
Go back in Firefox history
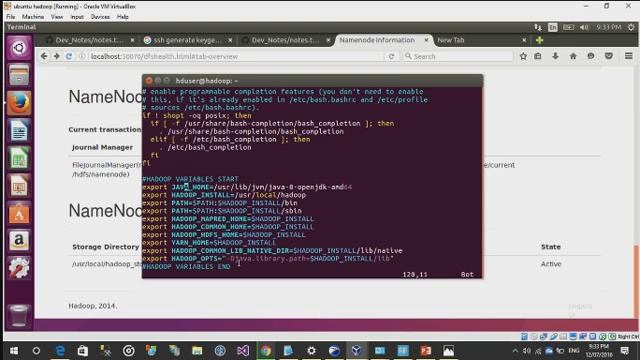tap(44, 56)
